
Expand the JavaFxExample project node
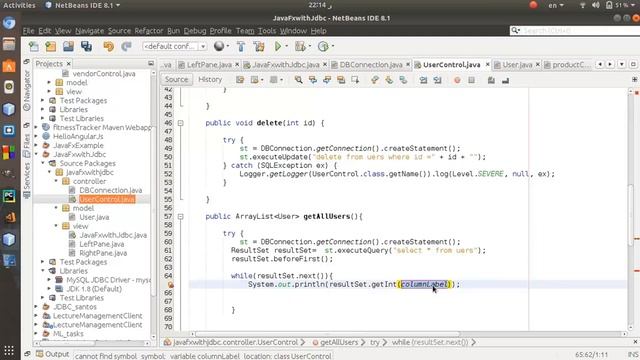pos(36,145)
